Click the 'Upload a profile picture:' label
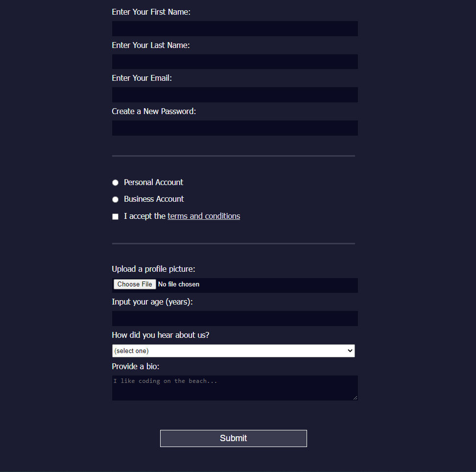This screenshot has height=472, width=476. (x=153, y=269)
